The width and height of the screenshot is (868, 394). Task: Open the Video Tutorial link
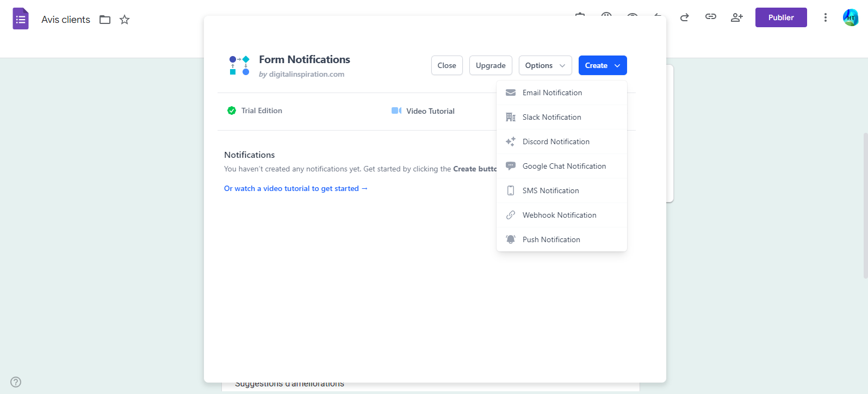pyautogui.click(x=430, y=111)
